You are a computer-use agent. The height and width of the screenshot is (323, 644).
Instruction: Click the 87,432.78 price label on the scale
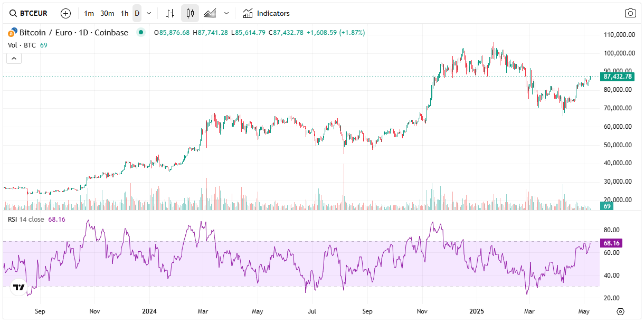618,76
